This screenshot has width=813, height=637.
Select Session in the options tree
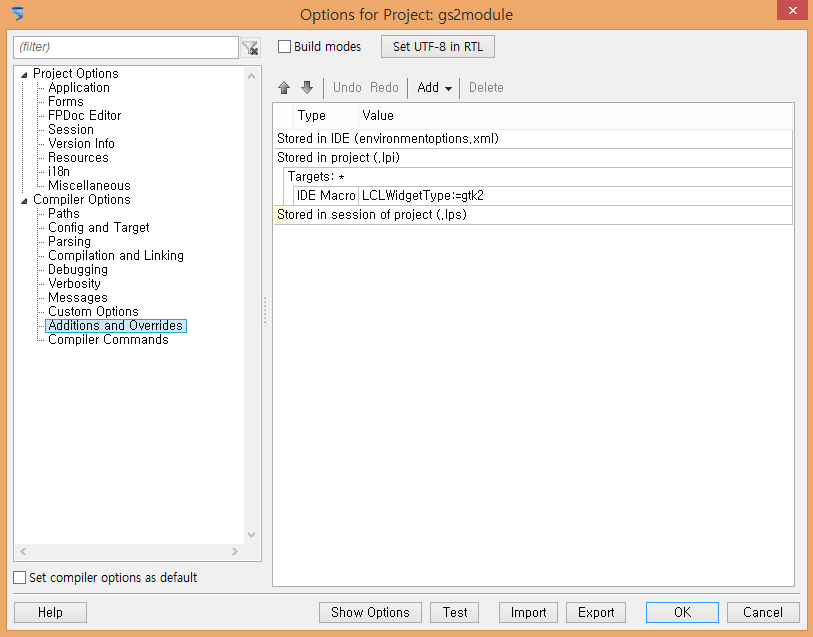coord(71,130)
